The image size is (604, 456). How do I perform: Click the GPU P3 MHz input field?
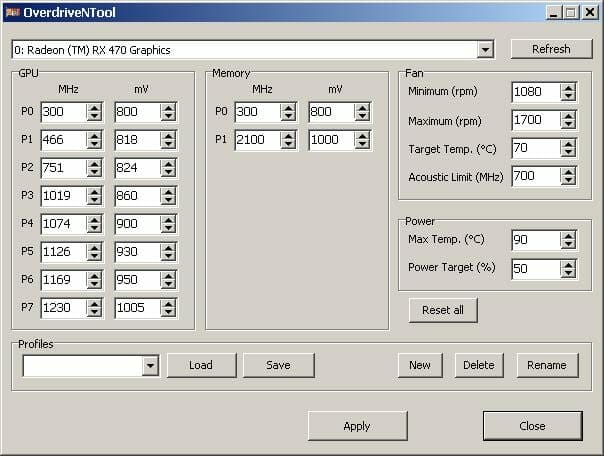(62, 196)
